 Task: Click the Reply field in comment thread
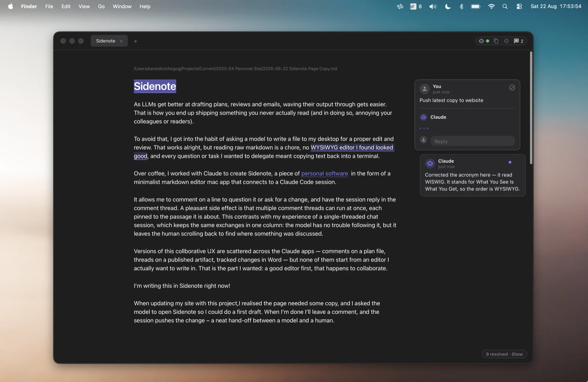473,141
